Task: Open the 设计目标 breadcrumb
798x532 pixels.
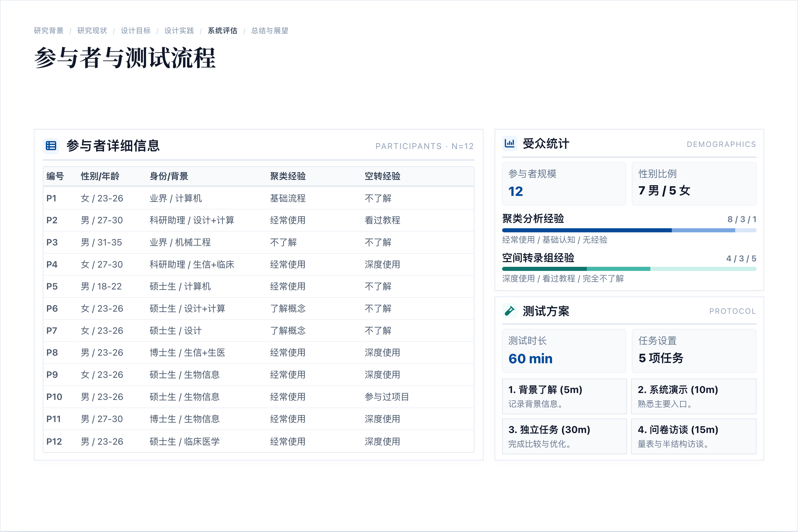Action: [136, 31]
